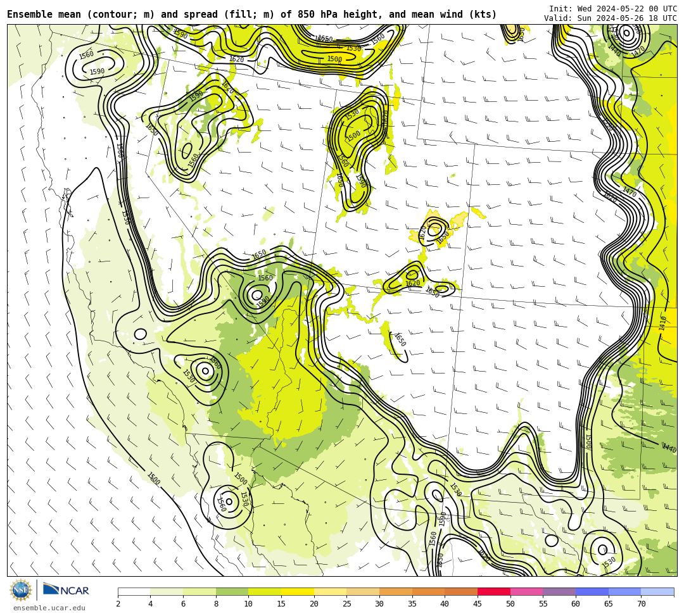Click the colorbar tick label 20
684x616 pixels.
click(314, 604)
